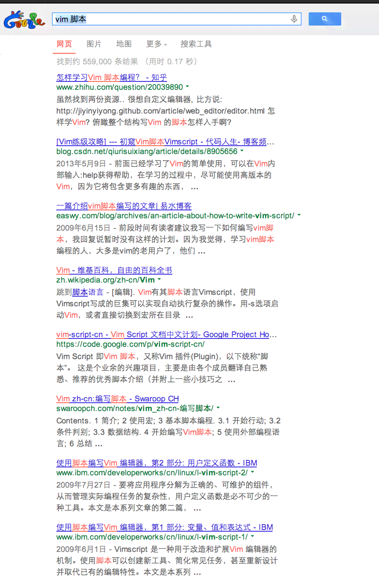
Task: Click the date 2009年7月27日 in IBM snippet
Action: pos(83,485)
